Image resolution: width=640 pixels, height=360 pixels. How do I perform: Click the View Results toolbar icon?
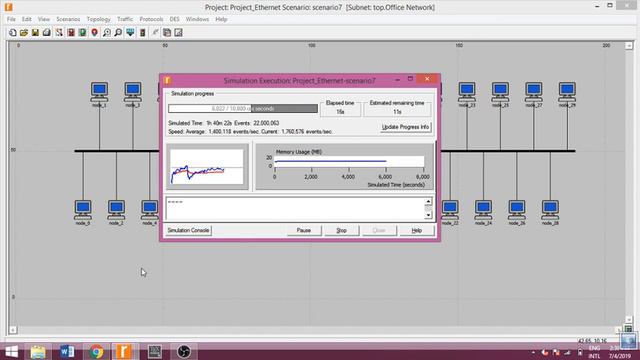tap(167, 33)
